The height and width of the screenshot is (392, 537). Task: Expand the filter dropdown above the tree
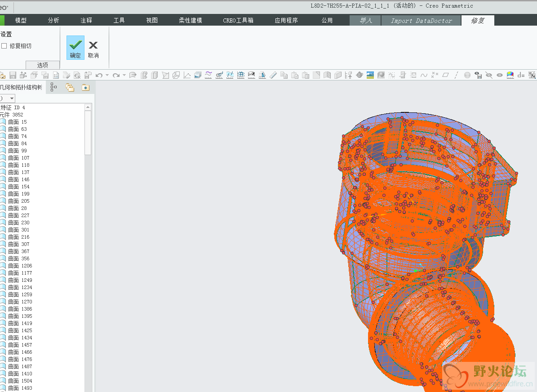click(x=12, y=98)
